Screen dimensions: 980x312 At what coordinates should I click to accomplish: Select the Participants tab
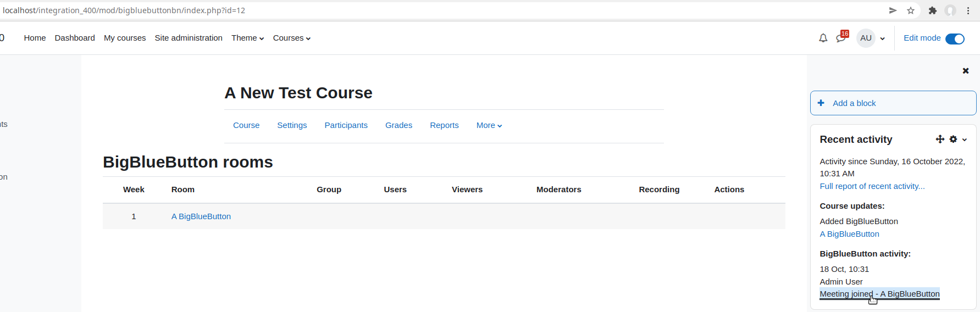click(x=346, y=125)
